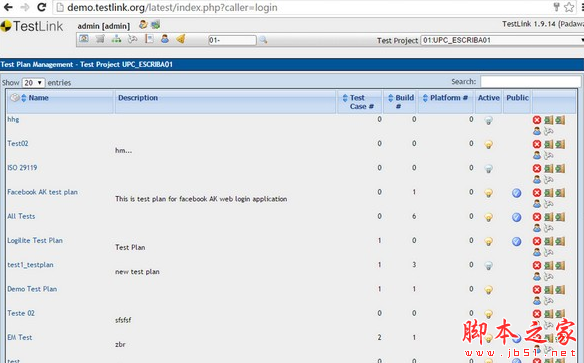This screenshot has width=584, height=363.
Task: Delete the Facebook AK test plan
Action: pos(537,192)
